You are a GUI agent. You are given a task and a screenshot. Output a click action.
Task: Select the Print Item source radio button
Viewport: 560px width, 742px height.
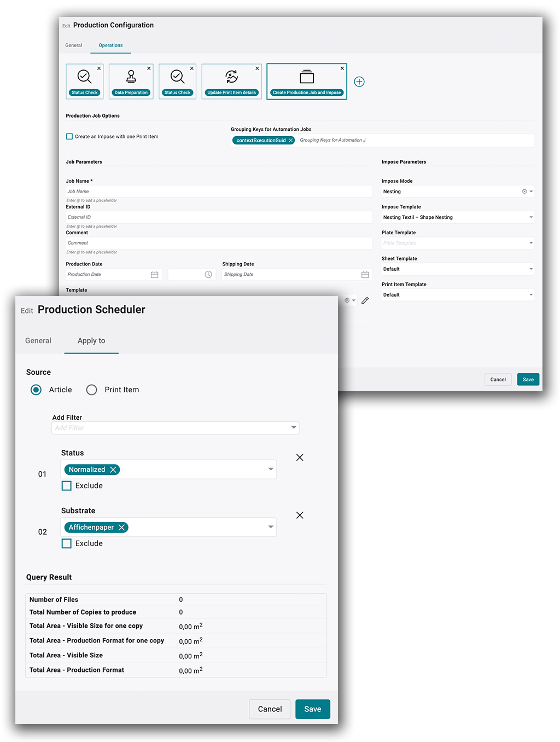point(92,390)
